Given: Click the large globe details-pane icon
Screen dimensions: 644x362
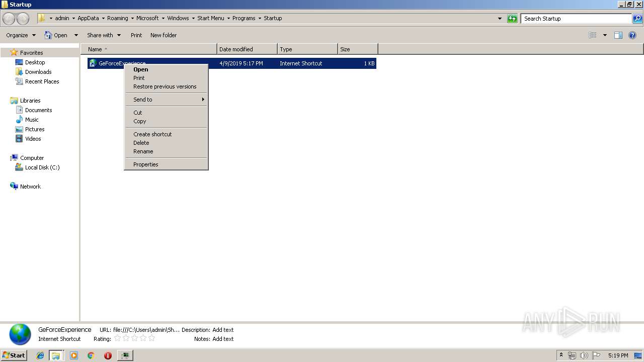Looking at the screenshot, I should click(x=20, y=334).
